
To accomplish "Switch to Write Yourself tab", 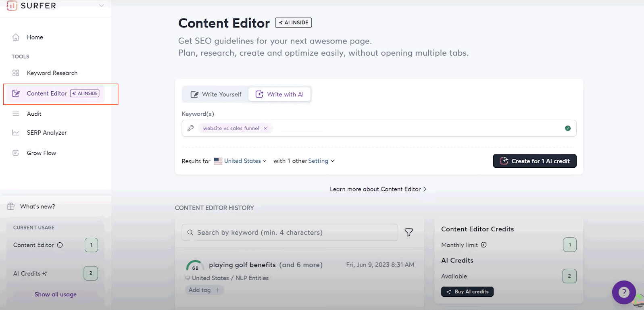I will tap(216, 94).
